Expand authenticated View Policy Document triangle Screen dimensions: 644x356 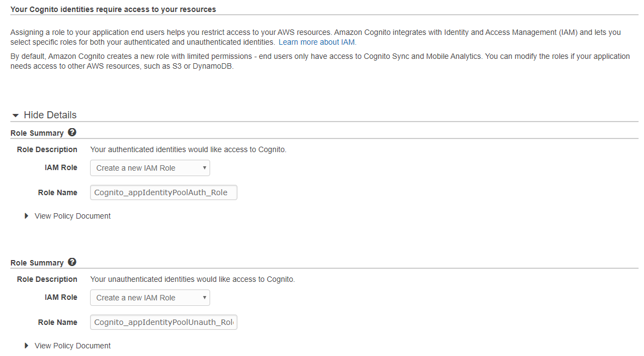pos(27,216)
